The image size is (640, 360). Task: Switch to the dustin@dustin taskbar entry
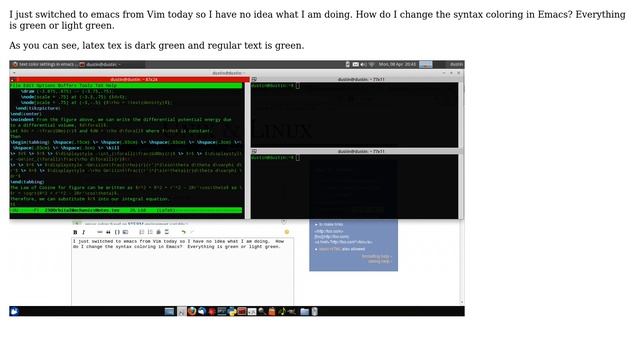pyautogui.click(x=100, y=64)
